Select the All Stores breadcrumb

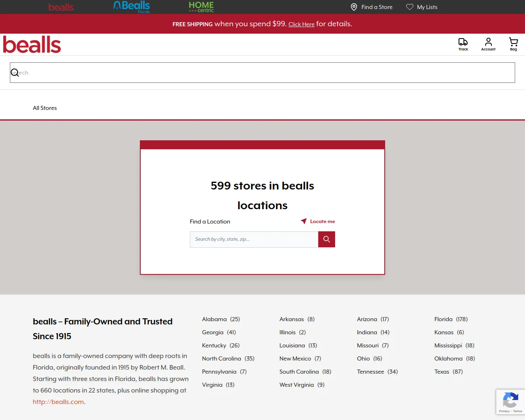[45, 108]
